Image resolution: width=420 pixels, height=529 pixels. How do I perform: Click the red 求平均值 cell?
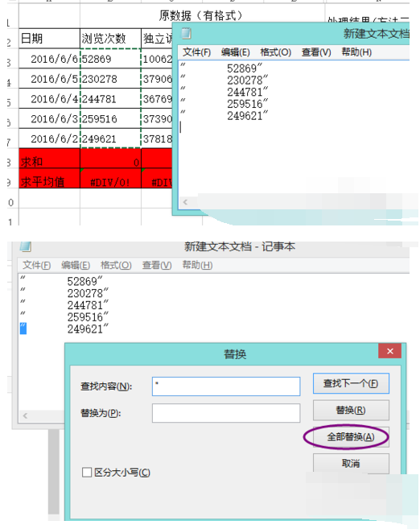click(50, 178)
